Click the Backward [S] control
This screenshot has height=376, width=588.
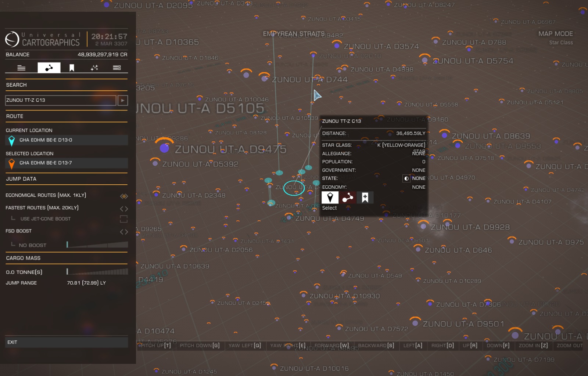(376, 346)
